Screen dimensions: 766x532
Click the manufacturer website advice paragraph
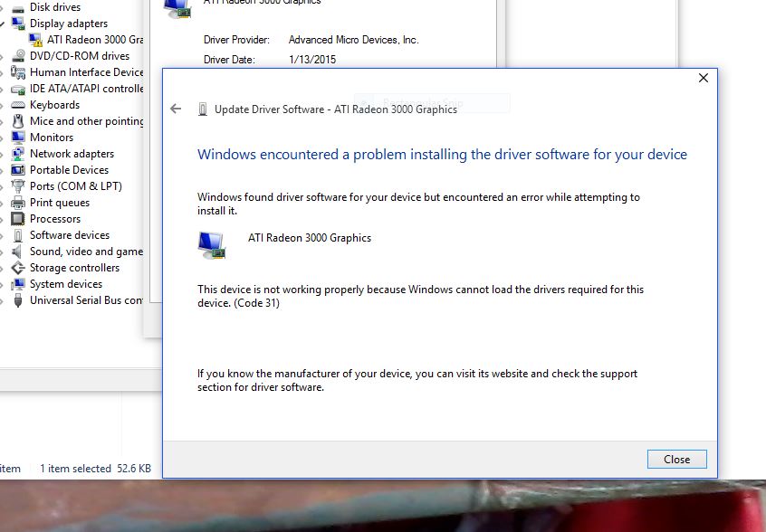click(x=417, y=380)
